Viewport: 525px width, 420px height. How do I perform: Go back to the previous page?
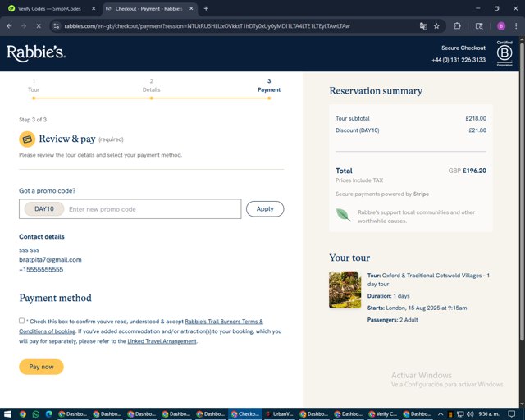(x=9, y=25)
